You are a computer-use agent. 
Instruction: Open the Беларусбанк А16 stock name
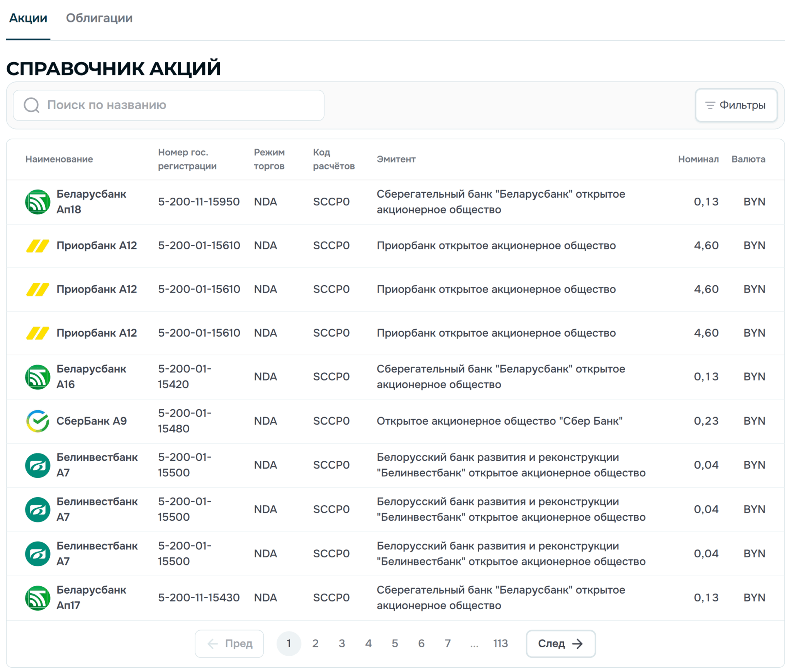(91, 376)
